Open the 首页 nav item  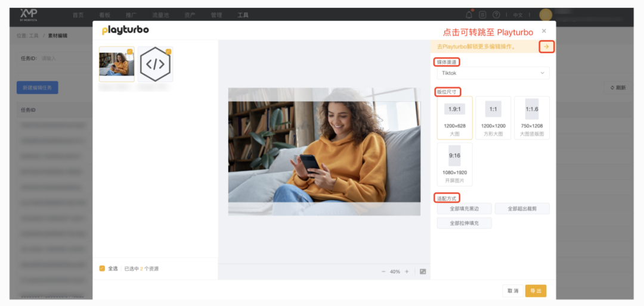(x=78, y=15)
